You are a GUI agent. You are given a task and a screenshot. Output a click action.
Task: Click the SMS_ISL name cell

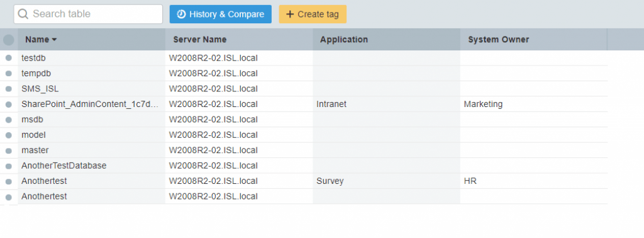point(91,89)
